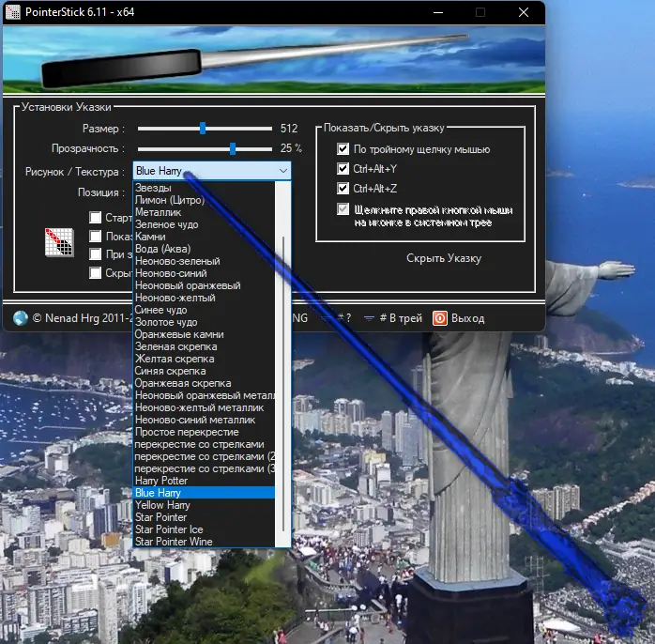Viewport: 655px width, 644px height.
Task: Pick 'Оранжевые камни' from list
Action: click(x=205, y=334)
